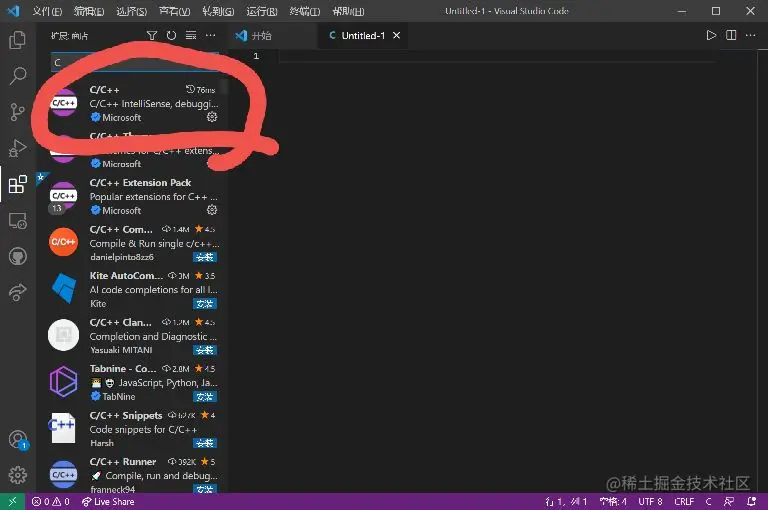Click the feedback icon in status bar

[729, 502]
